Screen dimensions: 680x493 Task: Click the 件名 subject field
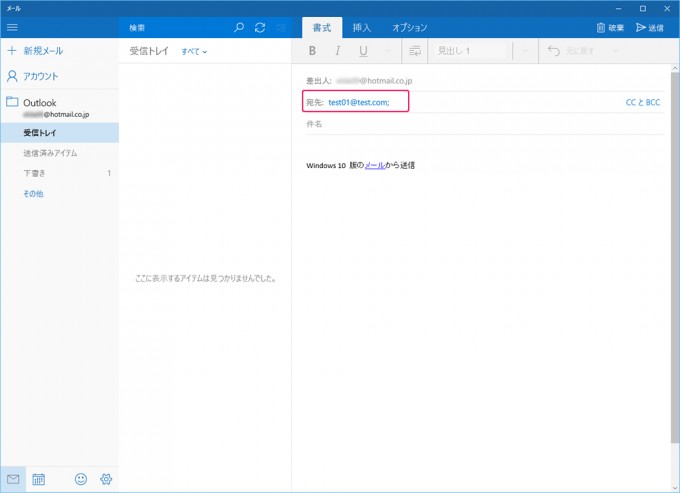click(485, 124)
